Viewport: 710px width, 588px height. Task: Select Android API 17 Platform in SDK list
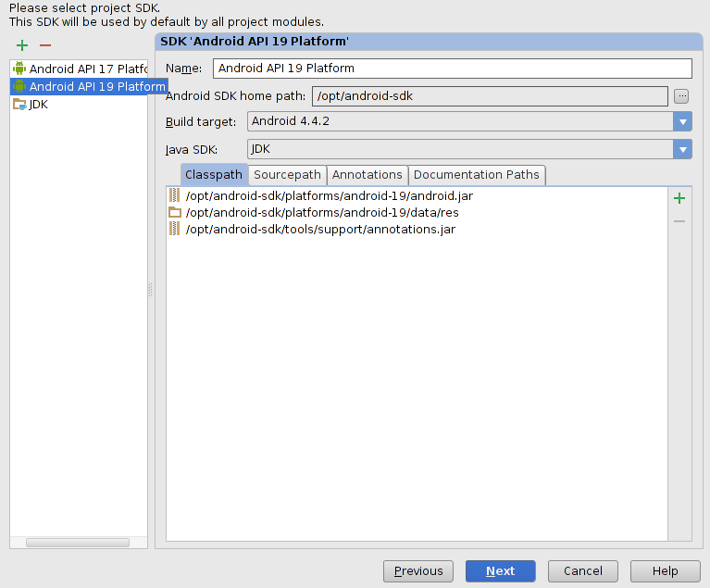coord(79,69)
